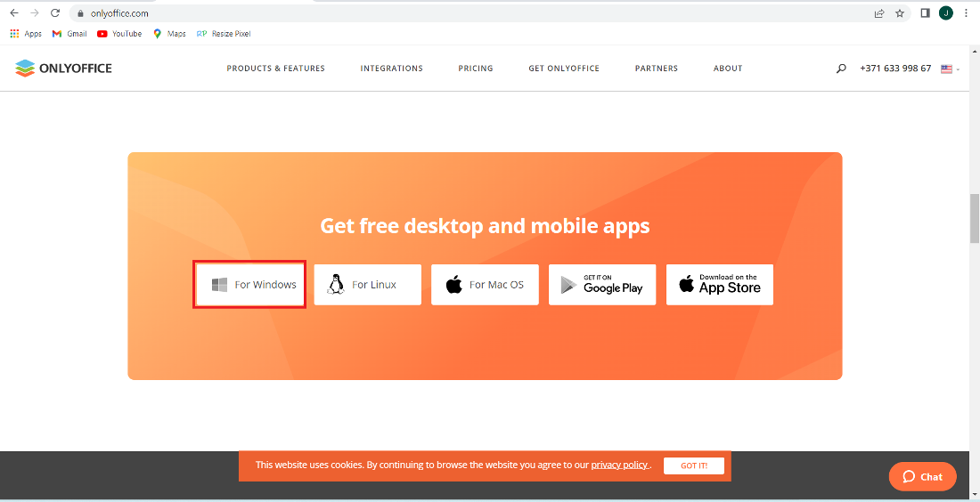This screenshot has width=980, height=502.
Task: Download the app For Linux
Action: (367, 285)
